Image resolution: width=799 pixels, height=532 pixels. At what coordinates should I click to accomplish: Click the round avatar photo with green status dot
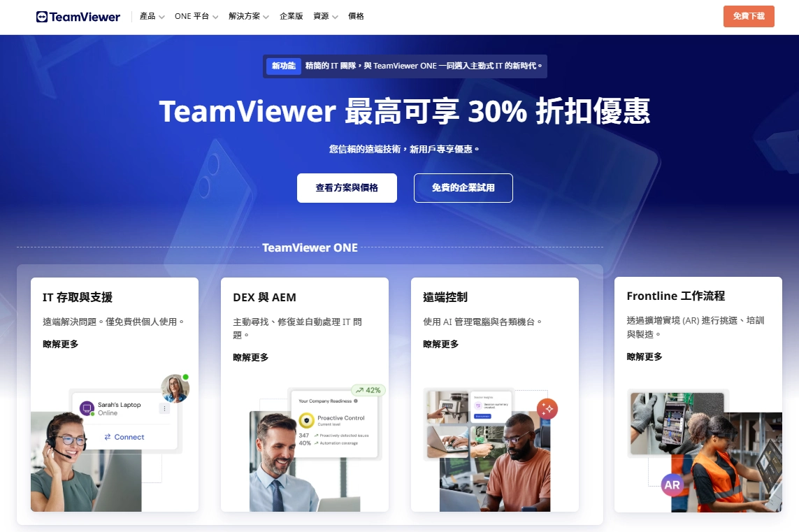tap(175, 388)
